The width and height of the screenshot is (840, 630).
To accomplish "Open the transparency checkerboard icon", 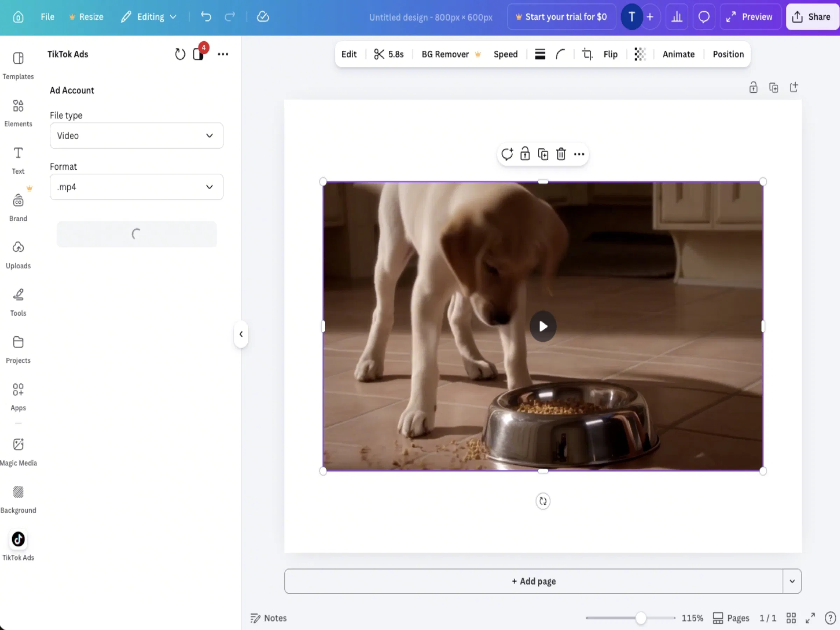I will (x=640, y=54).
